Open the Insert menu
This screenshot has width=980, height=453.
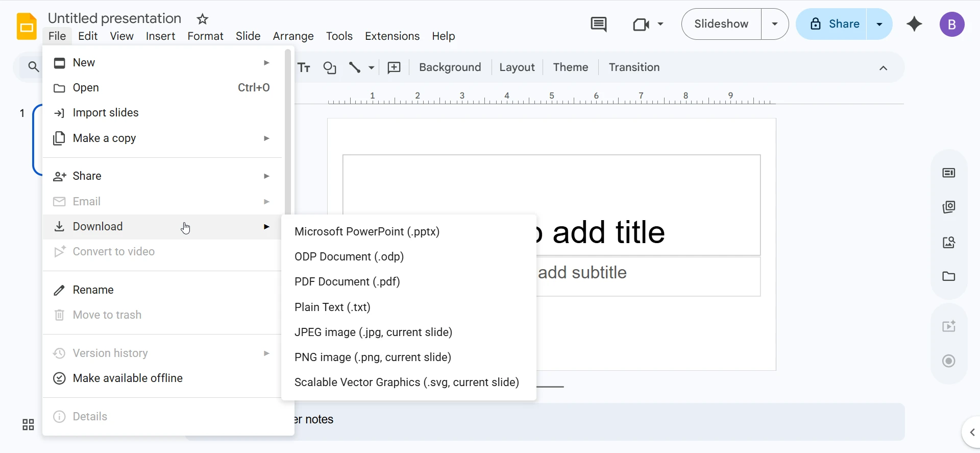160,36
